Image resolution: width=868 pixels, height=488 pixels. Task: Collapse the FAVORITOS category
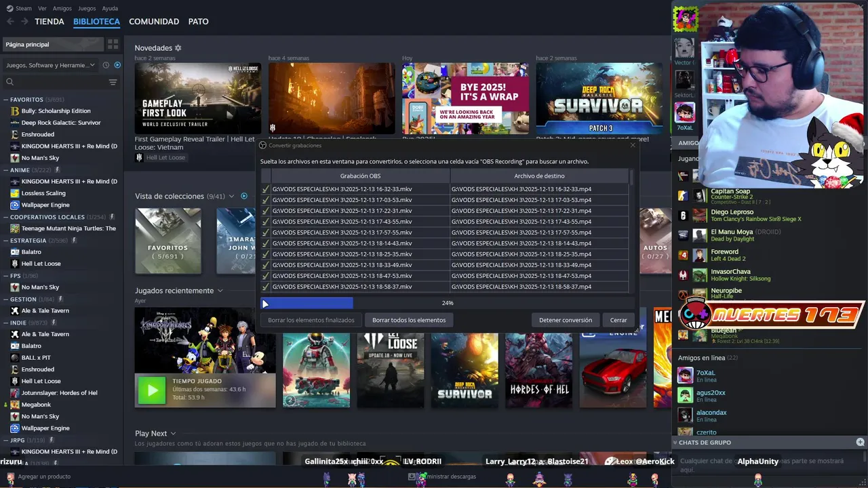point(6,100)
